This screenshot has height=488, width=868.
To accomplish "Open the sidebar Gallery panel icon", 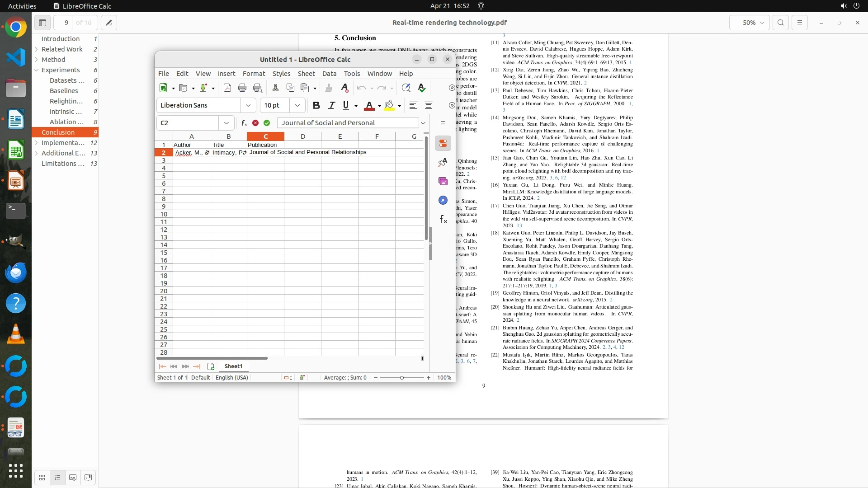I will pos(443,181).
